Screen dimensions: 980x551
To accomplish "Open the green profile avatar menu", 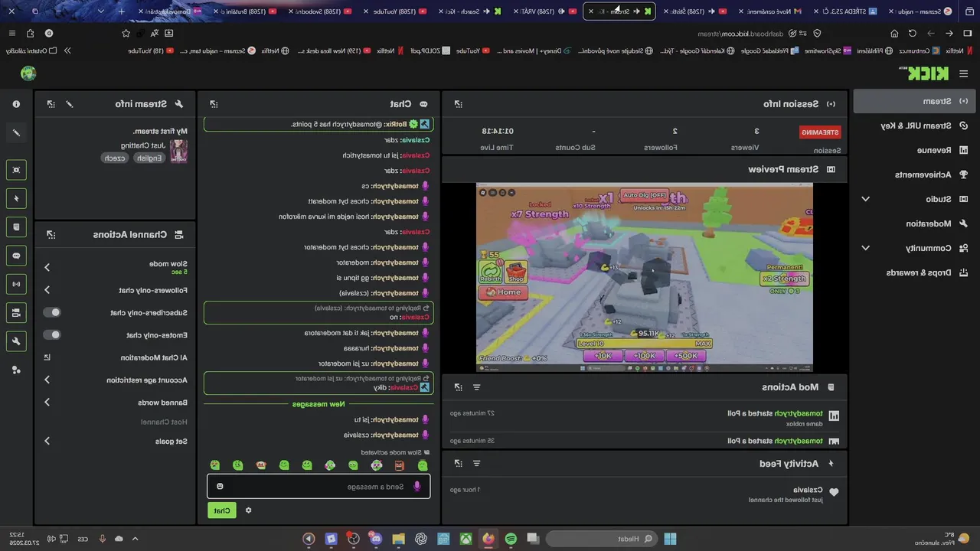I will [28, 73].
